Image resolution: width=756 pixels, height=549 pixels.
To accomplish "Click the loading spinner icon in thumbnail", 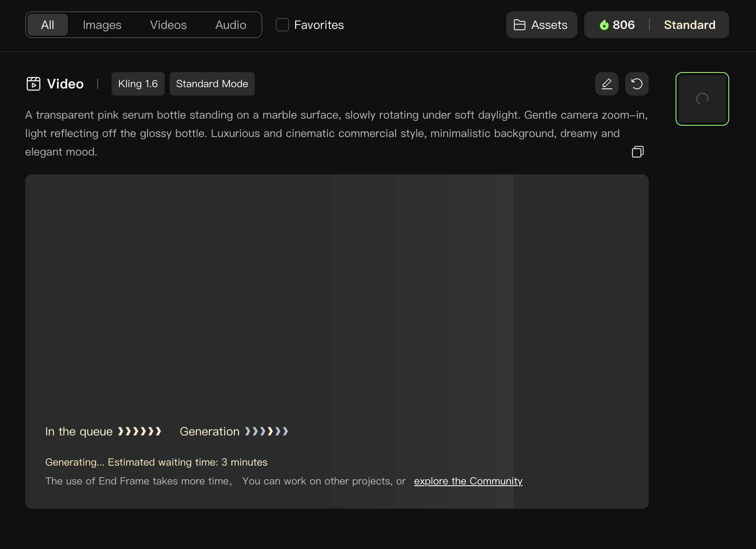I will pos(702,99).
